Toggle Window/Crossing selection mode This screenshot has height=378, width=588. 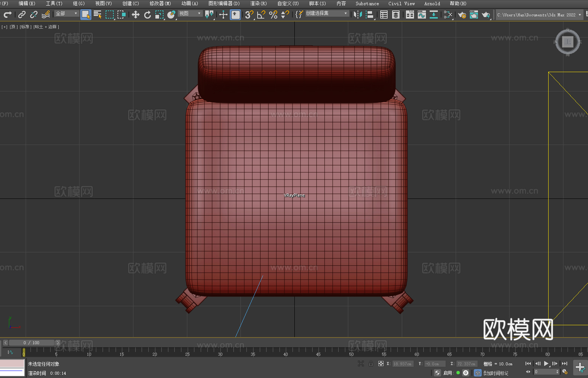[x=122, y=14]
